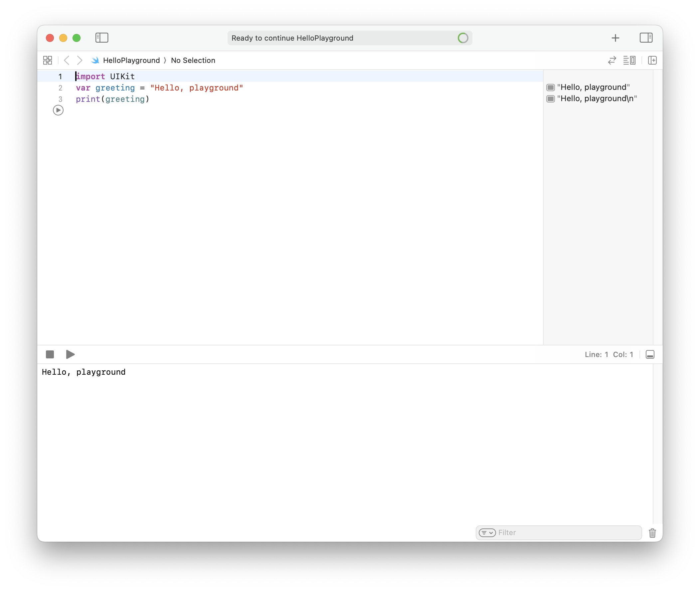Open the No Selection jump bar menu
The width and height of the screenshot is (700, 591).
tap(193, 60)
